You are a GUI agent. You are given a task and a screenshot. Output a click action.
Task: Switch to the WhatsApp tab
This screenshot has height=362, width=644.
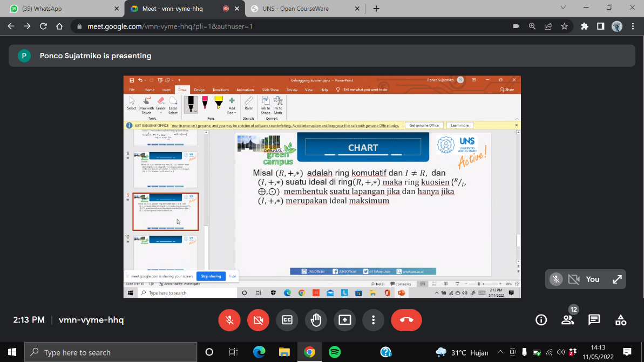(x=64, y=9)
